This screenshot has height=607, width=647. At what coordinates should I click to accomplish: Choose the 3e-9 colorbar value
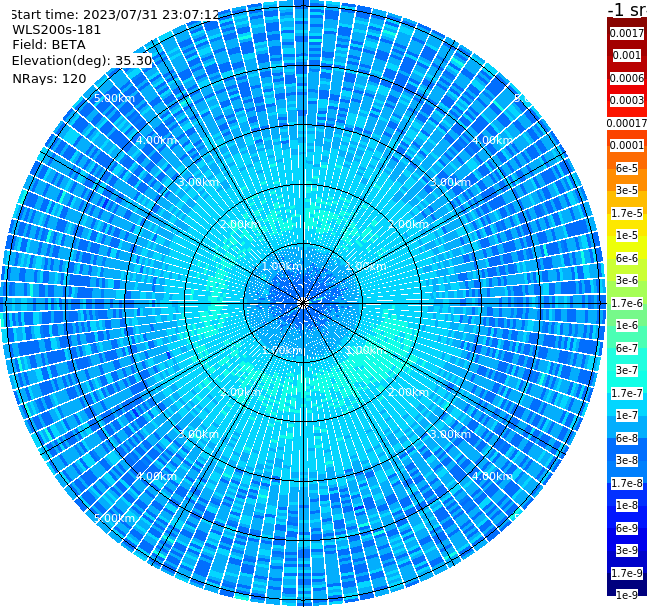coord(627,550)
